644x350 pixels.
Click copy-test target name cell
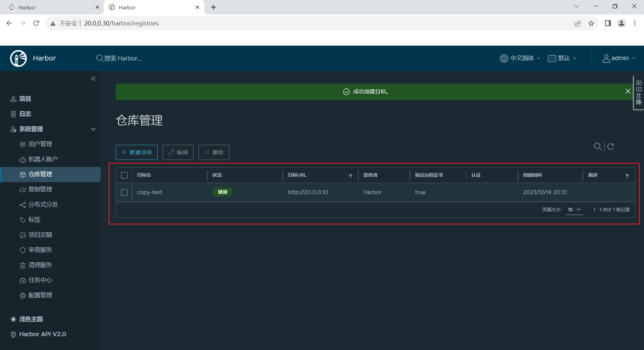tap(150, 192)
